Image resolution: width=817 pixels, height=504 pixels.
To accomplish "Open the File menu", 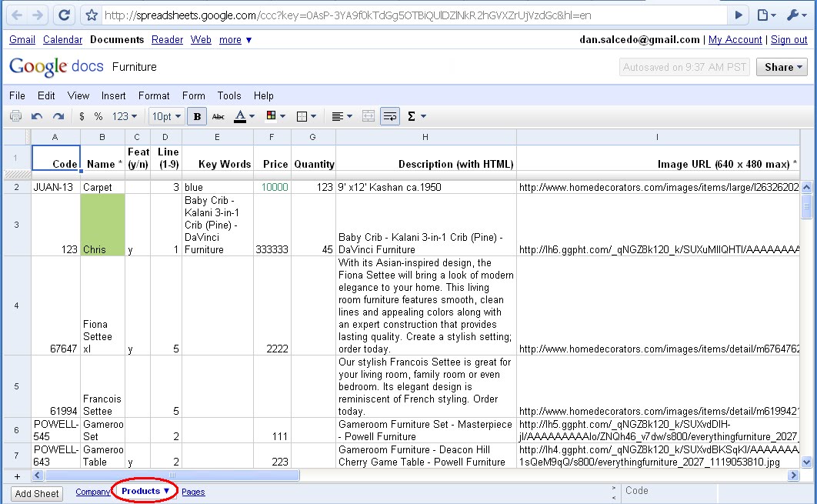I will point(17,95).
